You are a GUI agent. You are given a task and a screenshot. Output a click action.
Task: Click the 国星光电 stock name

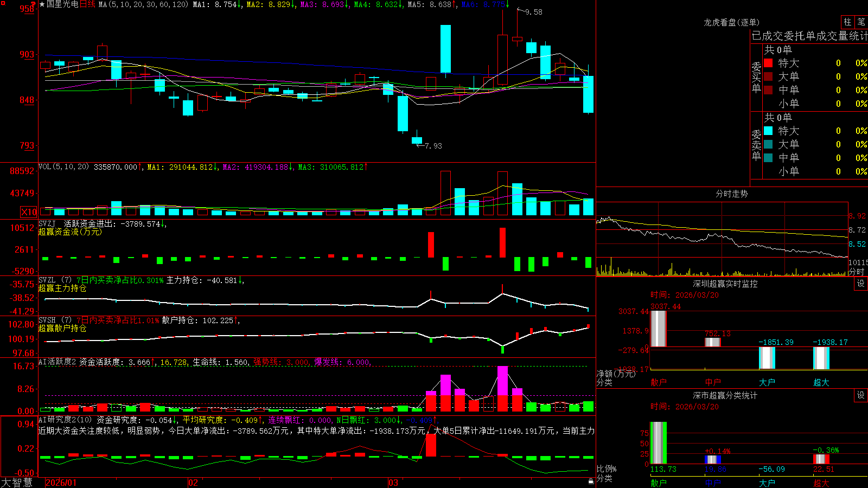[62, 4]
